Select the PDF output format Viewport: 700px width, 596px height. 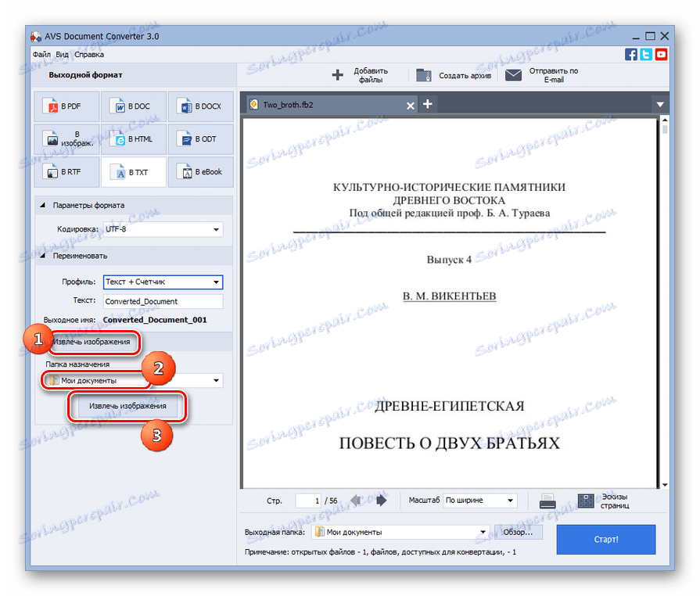click(66, 106)
